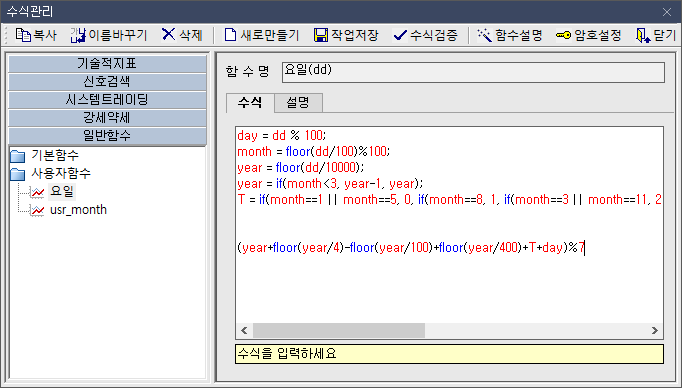
Task: Click the chart icon beside usr_month
Action: [x=37, y=210]
